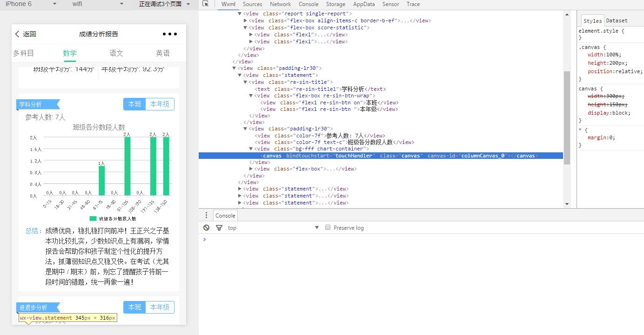Click the scroll-down arrow of the Wxml panel
Image resolution: width=644 pixels, height=335 pixels.
pos(567,204)
